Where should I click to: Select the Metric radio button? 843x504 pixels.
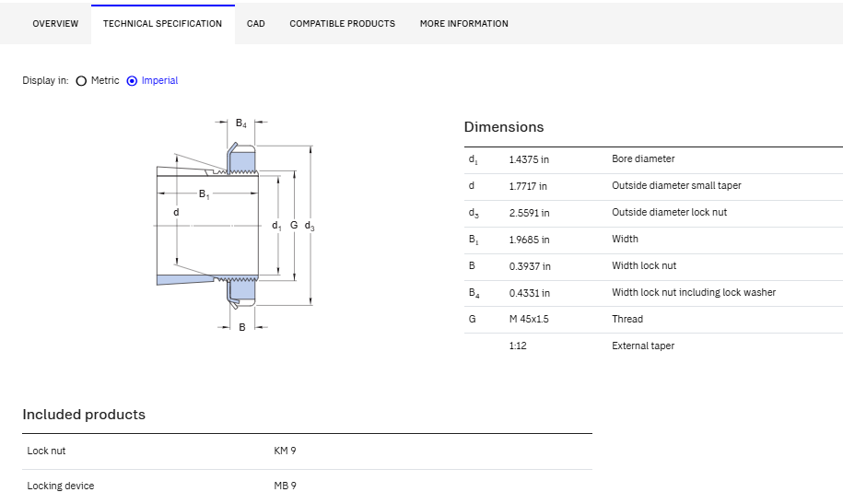(x=81, y=81)
